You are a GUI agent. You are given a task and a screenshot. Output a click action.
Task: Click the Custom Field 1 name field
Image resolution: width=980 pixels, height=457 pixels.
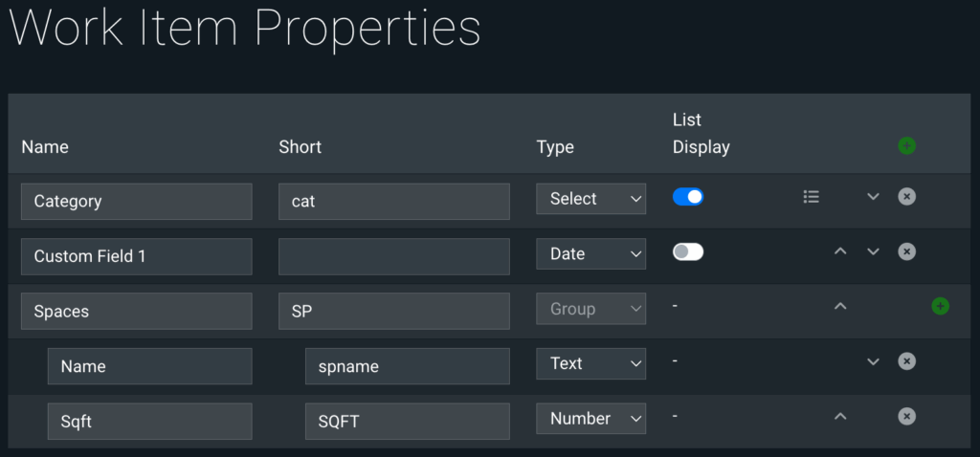click(137, 256)
